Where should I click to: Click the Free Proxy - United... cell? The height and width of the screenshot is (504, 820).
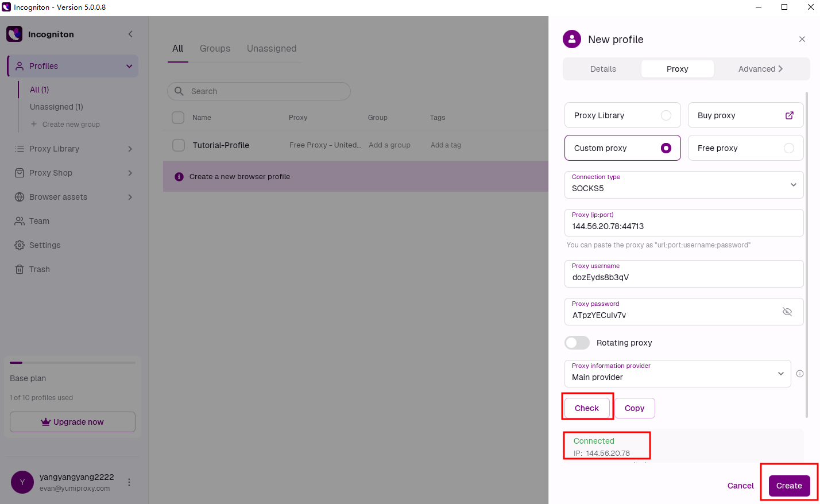click(x=325, y=145)
